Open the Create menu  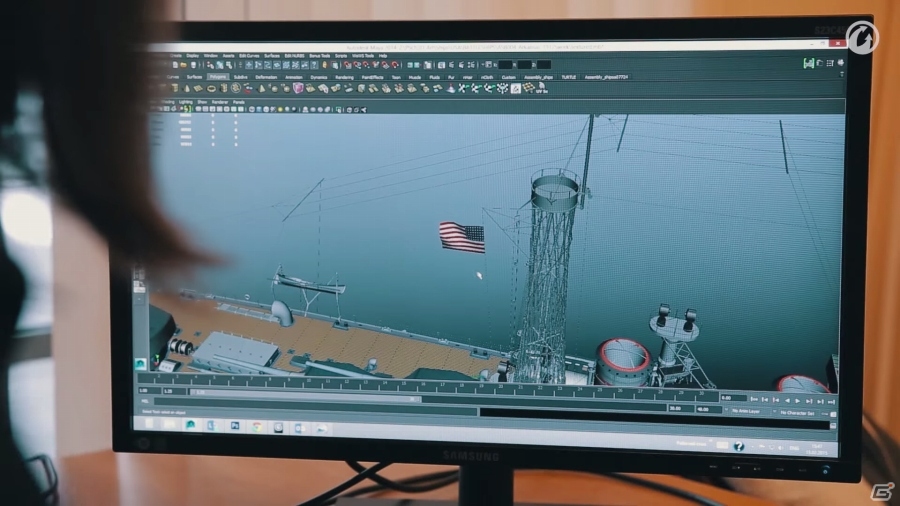point(176,56)
